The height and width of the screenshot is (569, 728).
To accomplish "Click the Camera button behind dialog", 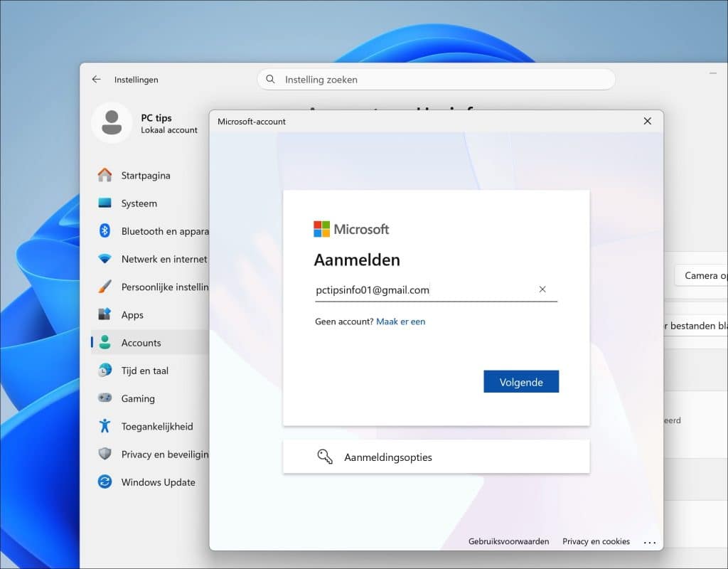I will tap(702, 275).
